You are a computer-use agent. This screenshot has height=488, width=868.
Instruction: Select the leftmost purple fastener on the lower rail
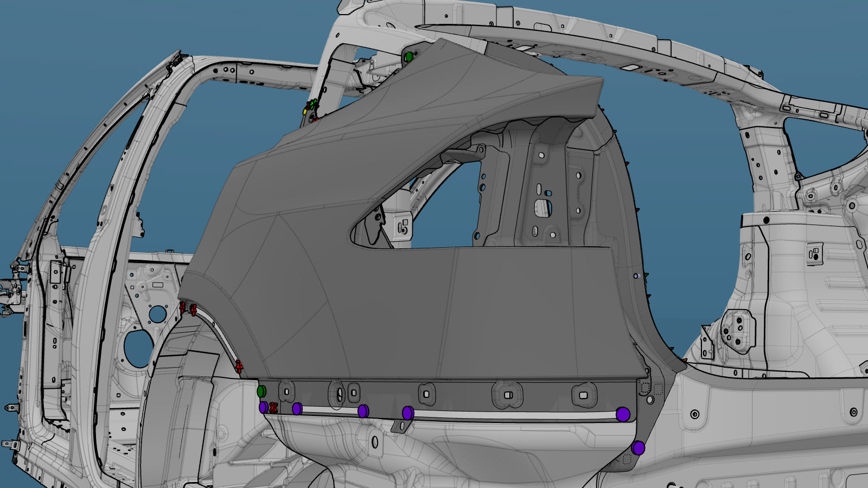pyautogui.click(x=263, y=407)
